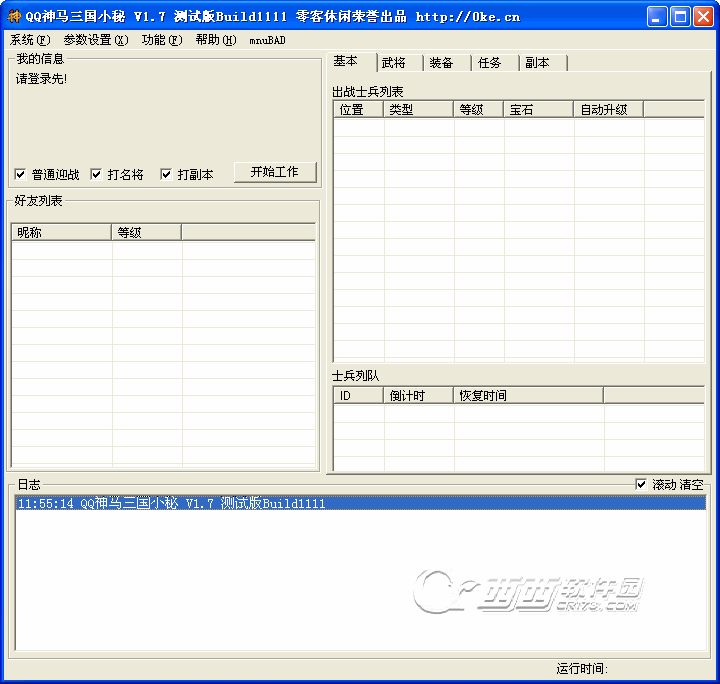The height and width of the screenshot is (684, 720).
Task: Toggle the 滚动 log scrolling checkbox
Action: coord(641,484)
